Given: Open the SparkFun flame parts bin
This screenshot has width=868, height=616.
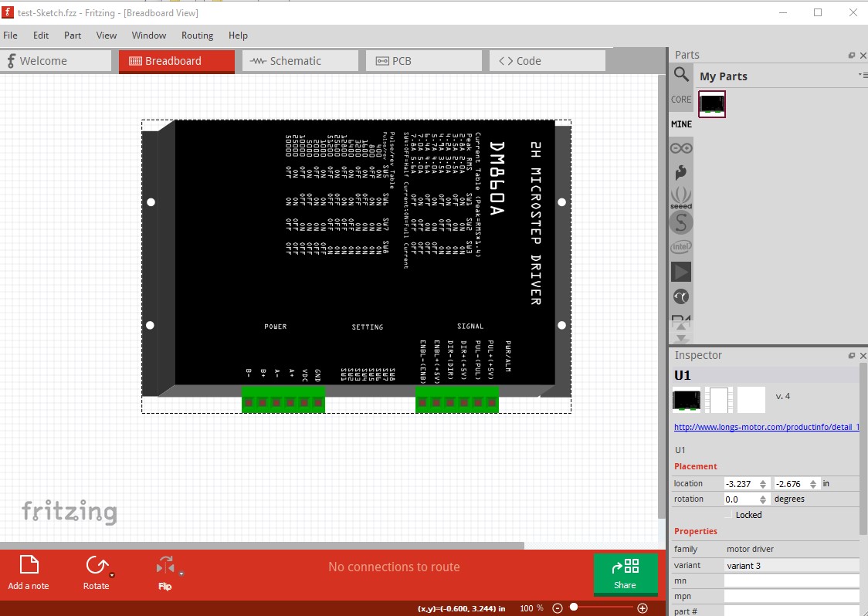Looking at the screenshot, I should coord(681,172).
